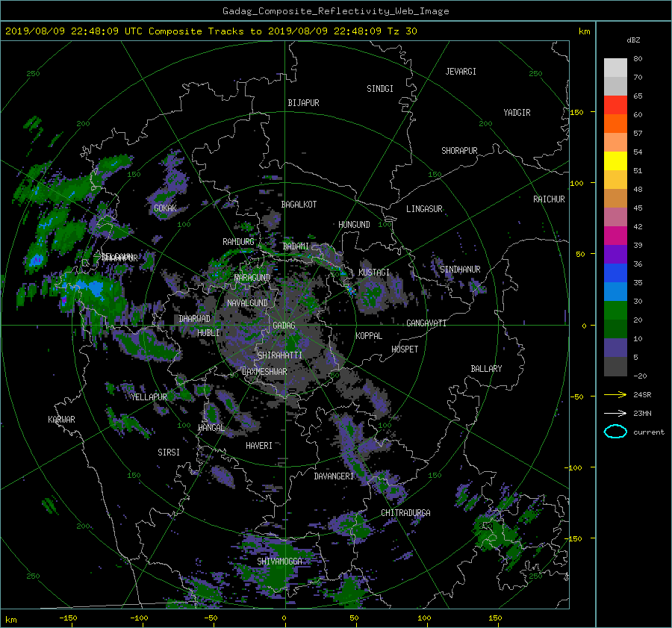Click the RAMDURG city label
Image resolution: width=672 pixels, height=628 pixels.
click(238, 242)
